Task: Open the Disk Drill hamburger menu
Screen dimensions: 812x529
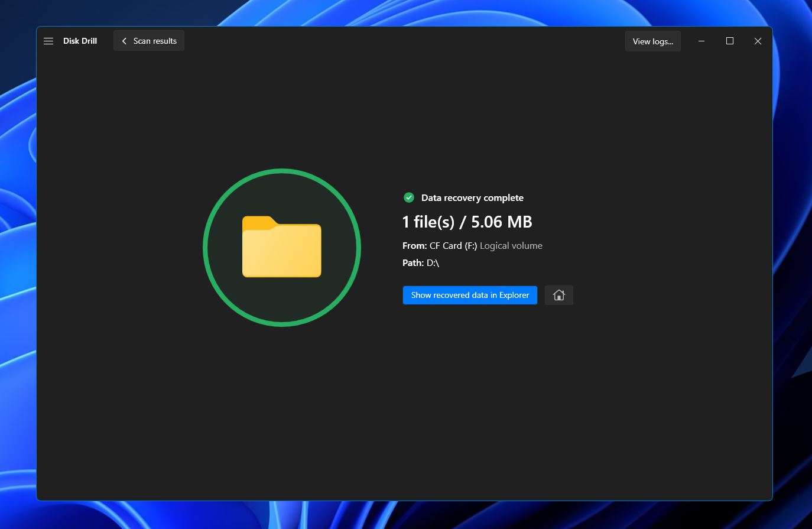Action: point(48,41)
